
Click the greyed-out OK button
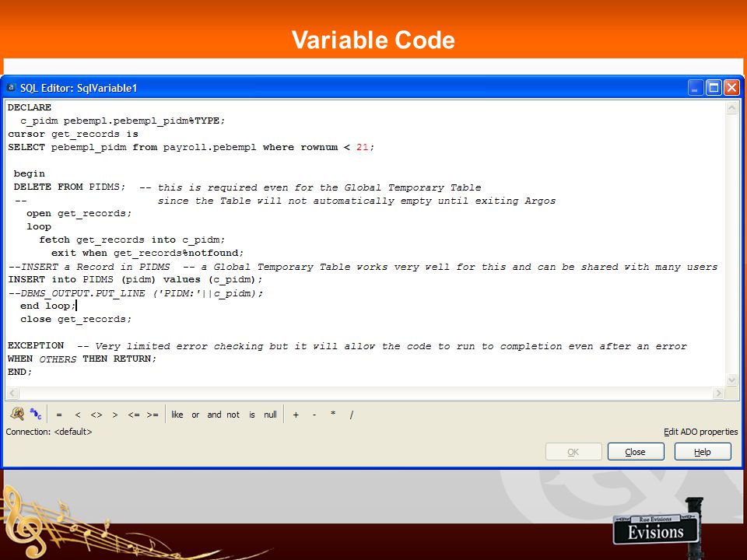click(573, 451)
